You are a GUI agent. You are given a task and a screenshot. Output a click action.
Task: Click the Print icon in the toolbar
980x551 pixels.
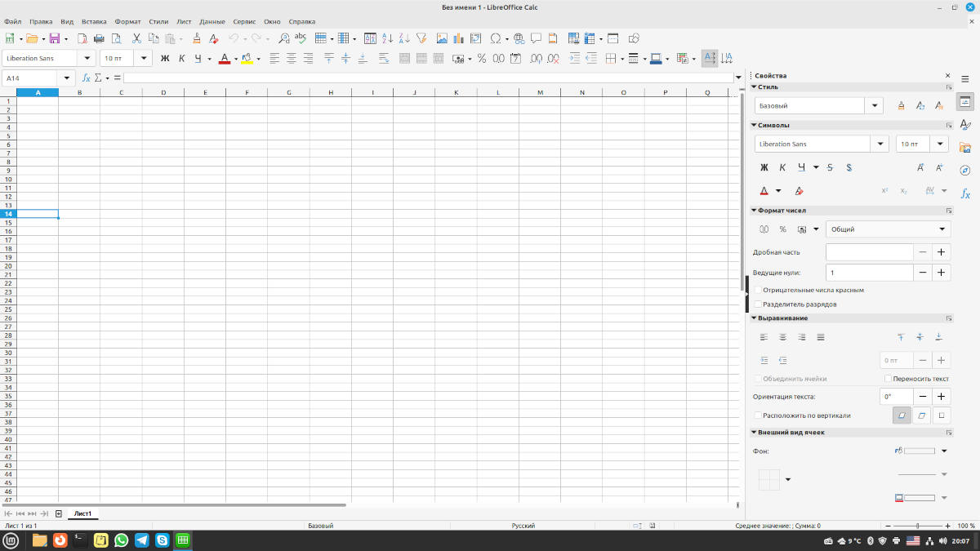point(99,38)
